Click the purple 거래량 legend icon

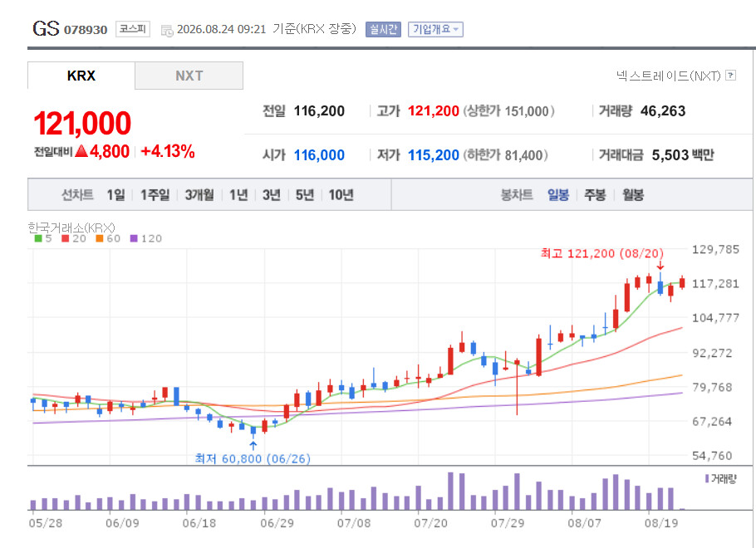(707, 478)
